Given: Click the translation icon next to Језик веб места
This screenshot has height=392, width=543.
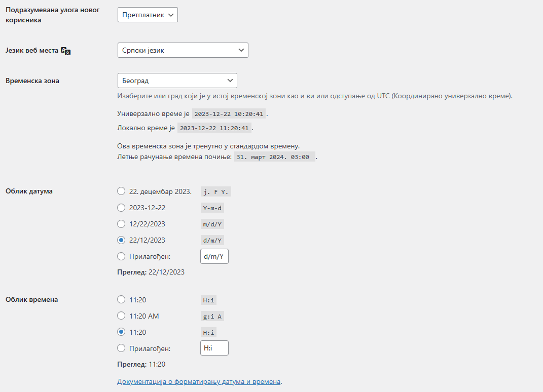Looking at the screenshot, I should tap(66, 51).
